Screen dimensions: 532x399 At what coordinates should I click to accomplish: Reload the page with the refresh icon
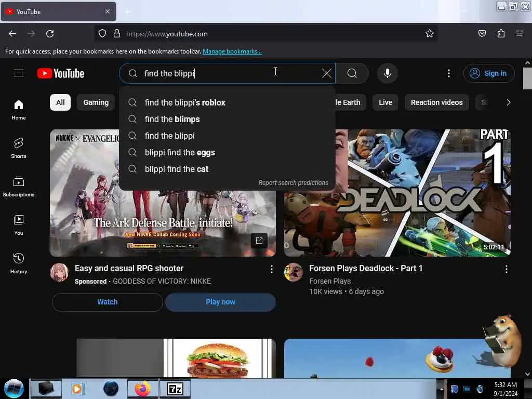click(x=50, y=34)
